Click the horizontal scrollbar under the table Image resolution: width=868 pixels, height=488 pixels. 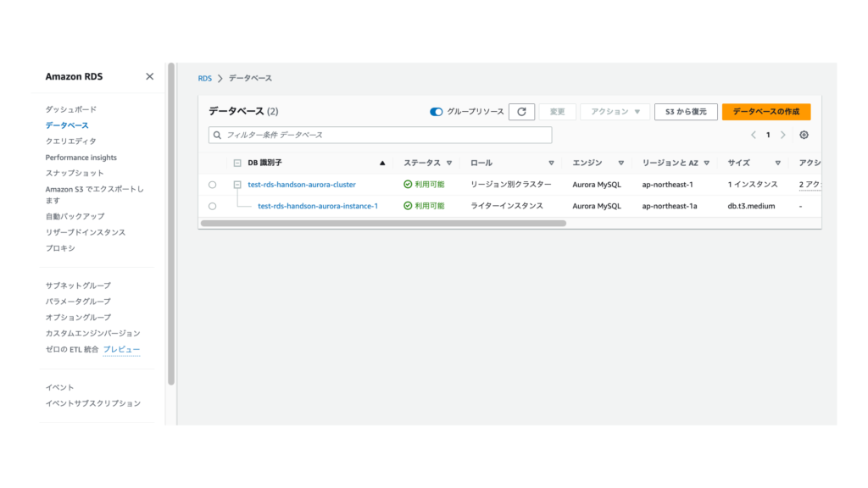click(x=383, y=224)
